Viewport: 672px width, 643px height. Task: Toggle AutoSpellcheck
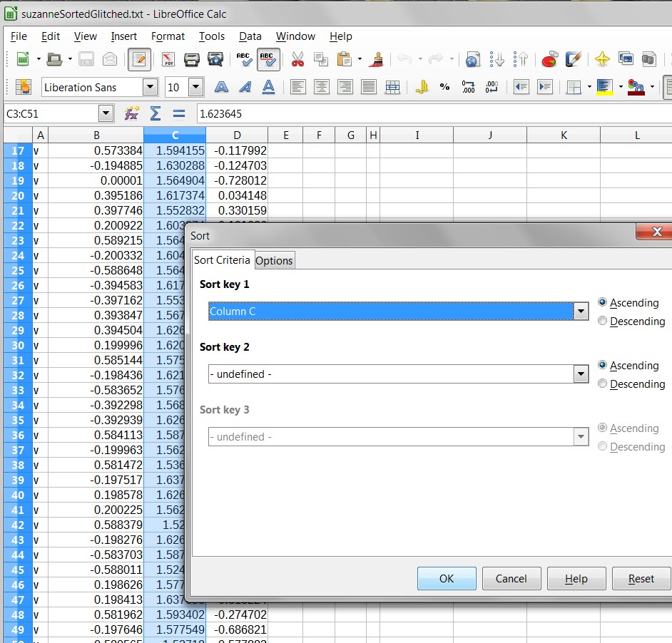[x=268, y=59]
